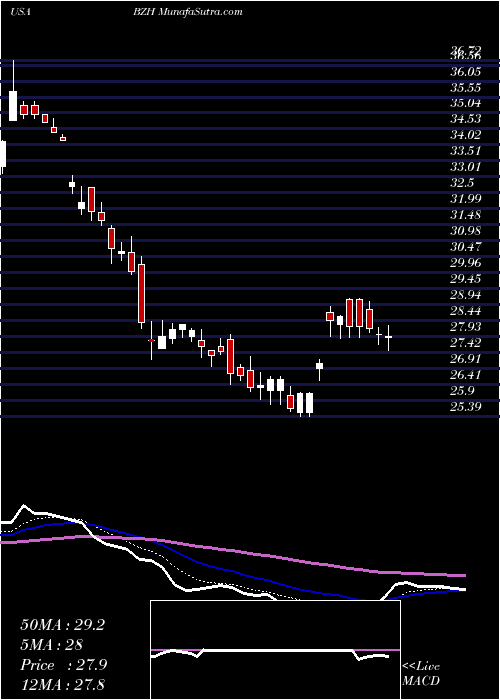
Task: Select the 33.01 price level label
Action: [x=465, y=167]
